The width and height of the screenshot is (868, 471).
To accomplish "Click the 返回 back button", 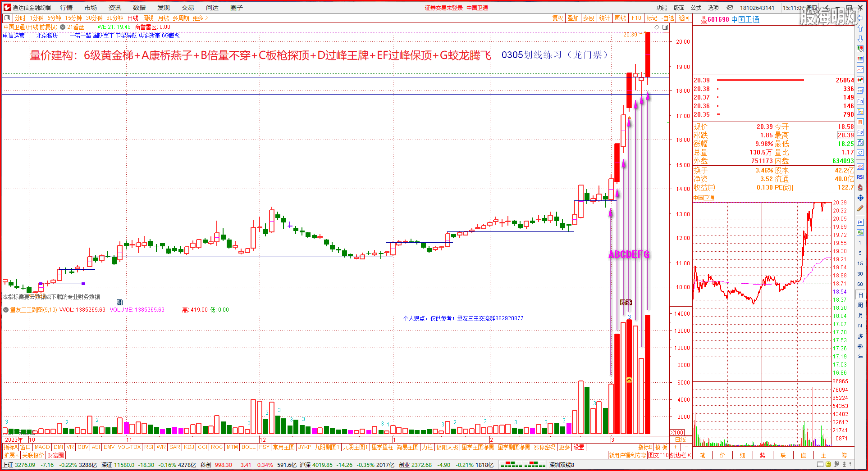I will tap(684, 18).
